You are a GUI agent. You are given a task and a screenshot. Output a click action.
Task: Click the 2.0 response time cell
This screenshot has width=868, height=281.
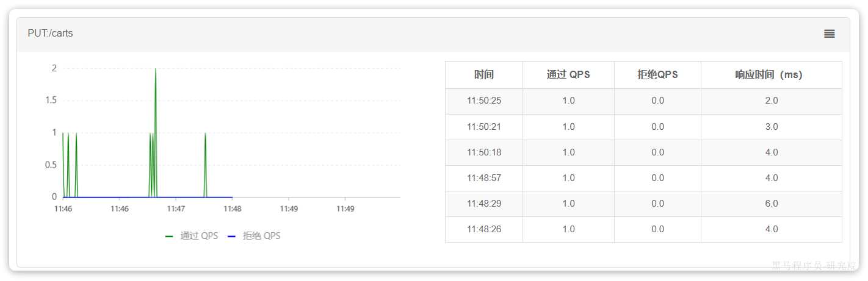tap(771, 101)
